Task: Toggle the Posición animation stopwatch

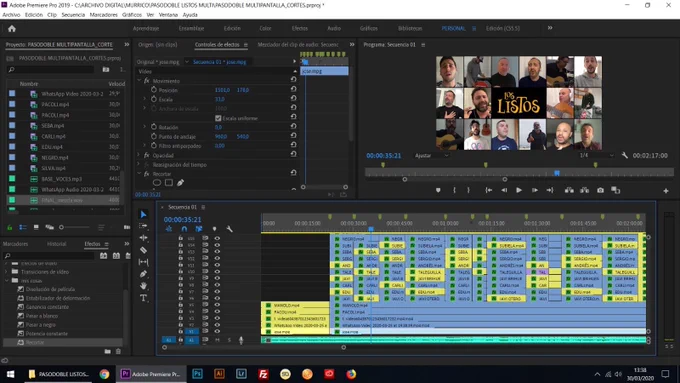Action: [154, 90]
